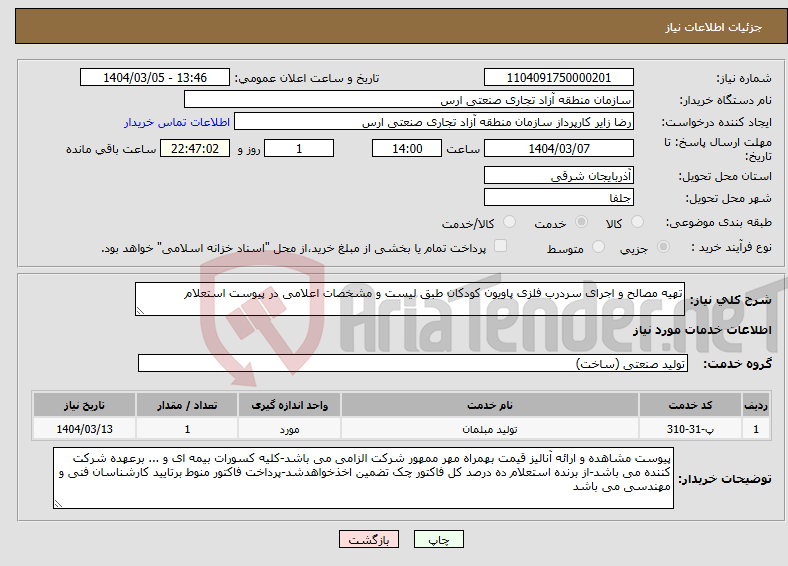Click the need number field 1104091750000201
The height and width of the screenshot is (566, 788).
point(558,77)
